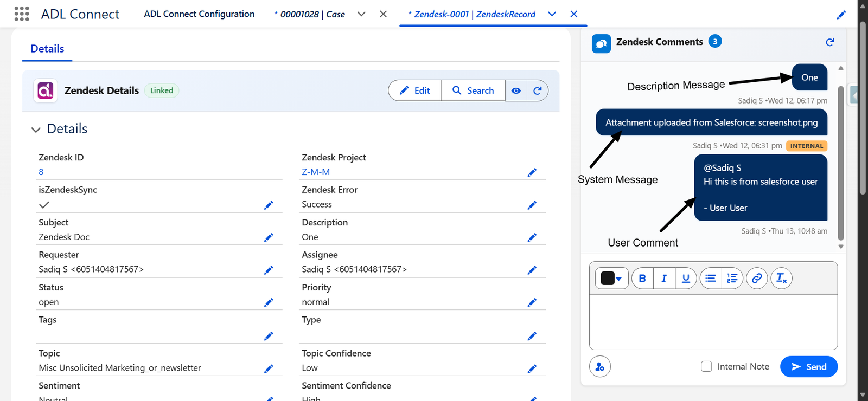The height and width of the screenshot is (401, 868).
Task: Edit the Tags field pencil
Action: [x=269, y=336]
